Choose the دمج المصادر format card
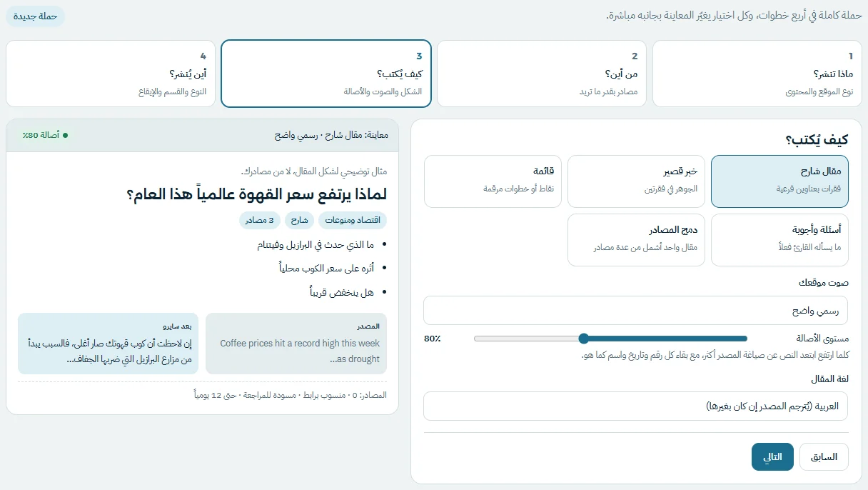 [x=637, y=240]
